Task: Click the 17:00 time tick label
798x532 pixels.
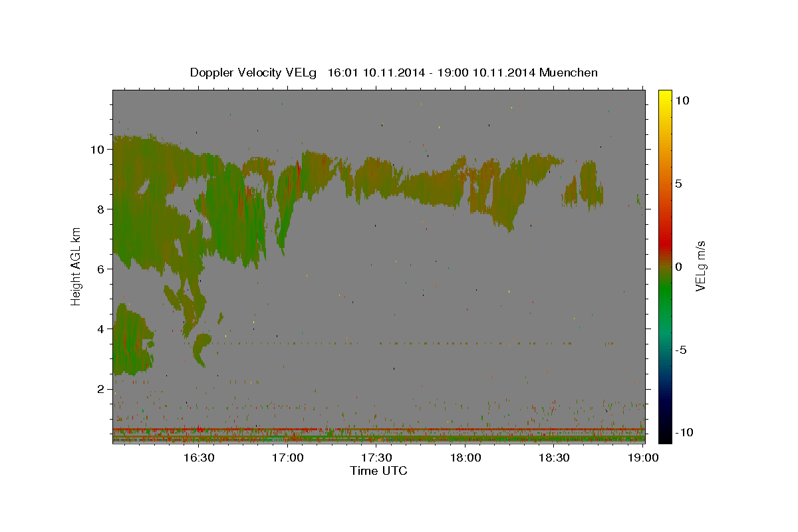Action: tap(288, 458)
